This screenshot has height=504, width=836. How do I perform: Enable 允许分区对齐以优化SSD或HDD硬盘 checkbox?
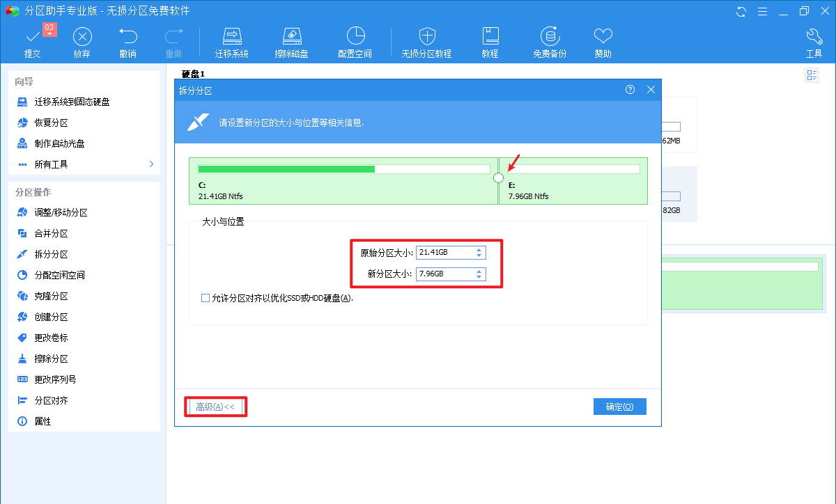tap(206, 298)
